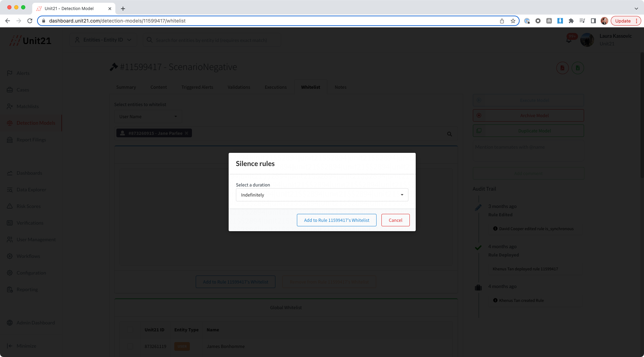Click the Matchlists sidebar icon
The height and width of the screenshot is (357, 644).
coord(10,106)
